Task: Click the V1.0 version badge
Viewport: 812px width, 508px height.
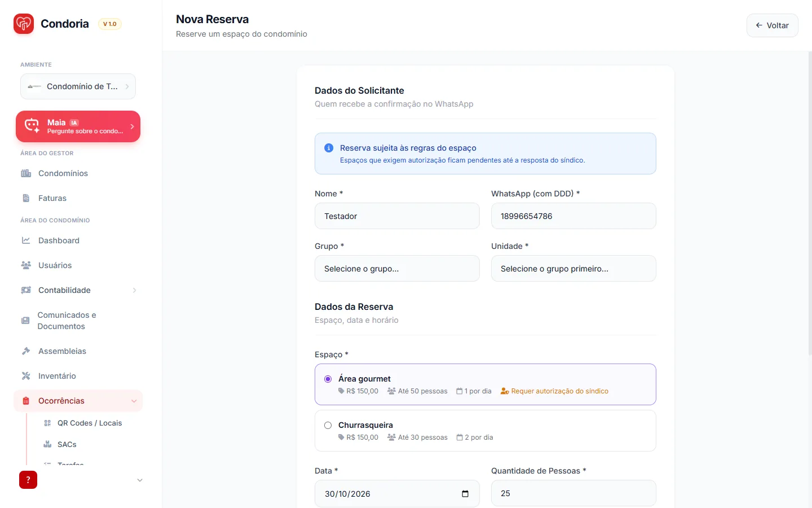Action: [110, 24]
